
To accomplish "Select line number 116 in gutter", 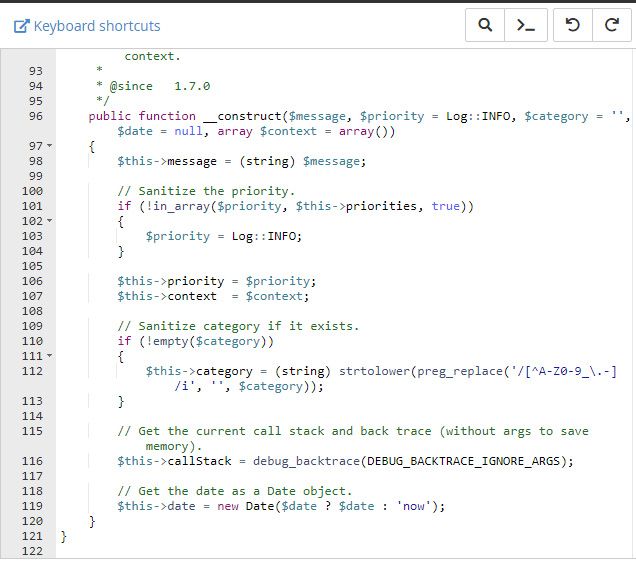I will pos(32,461).
